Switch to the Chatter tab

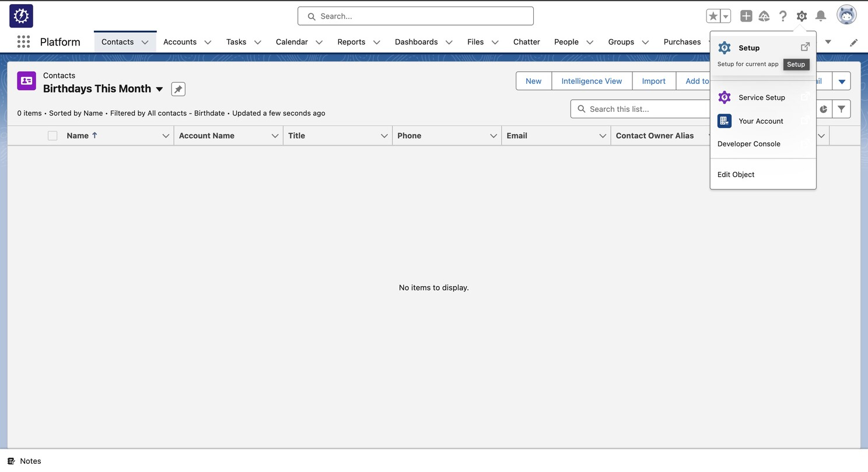[x=526, y=42]
